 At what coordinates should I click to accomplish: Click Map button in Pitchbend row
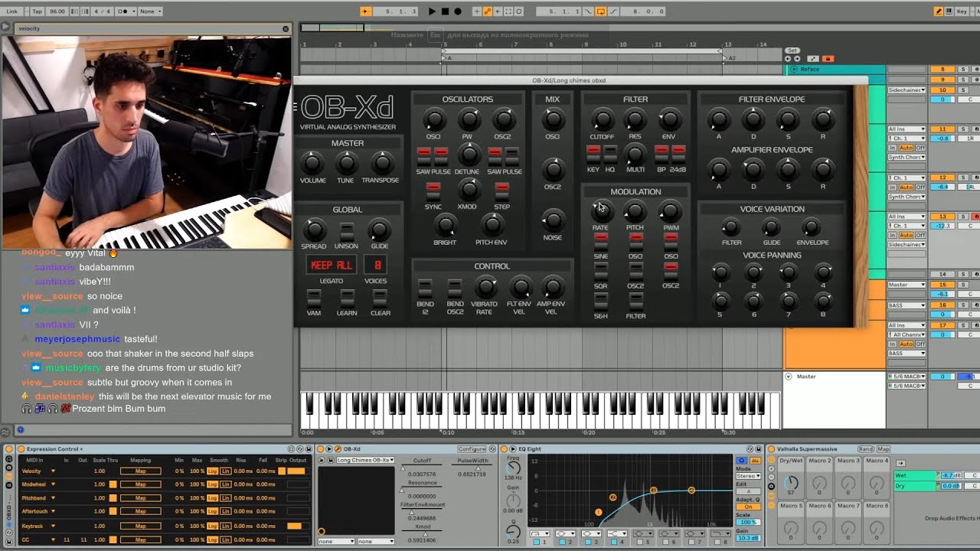(140, 498)
